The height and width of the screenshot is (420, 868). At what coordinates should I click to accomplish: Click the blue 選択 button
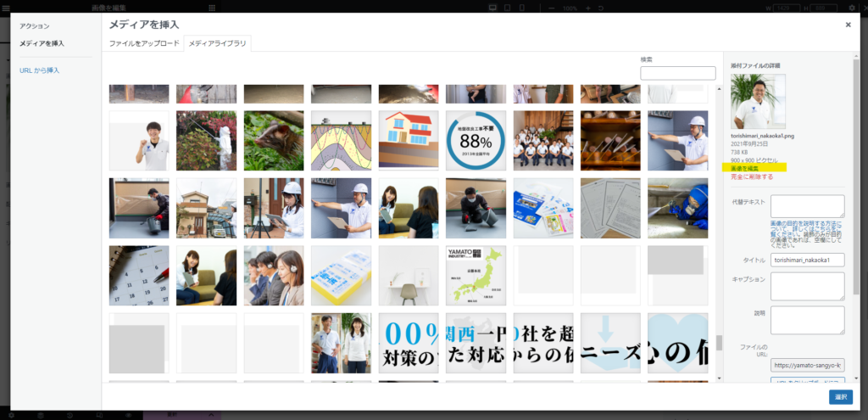(840, 397)
